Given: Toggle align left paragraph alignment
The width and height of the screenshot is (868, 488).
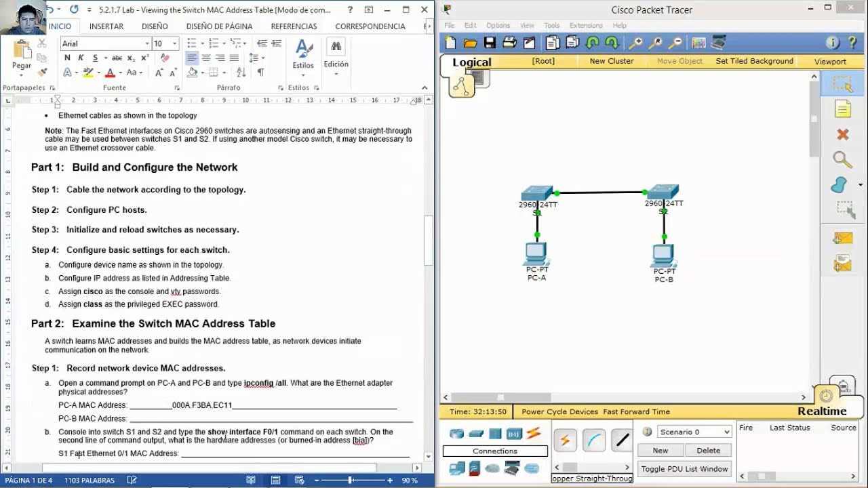Looking at the screenshot, I should point(192,58).
